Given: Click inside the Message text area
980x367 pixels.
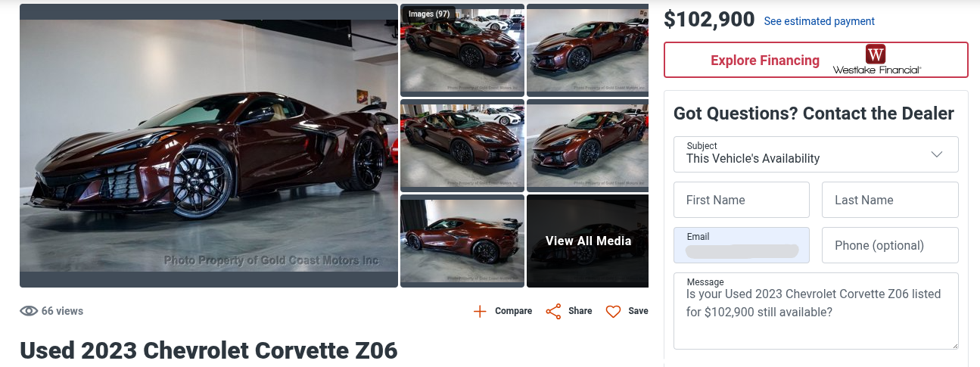Looking at the screenshot, I should coord(816,311).
